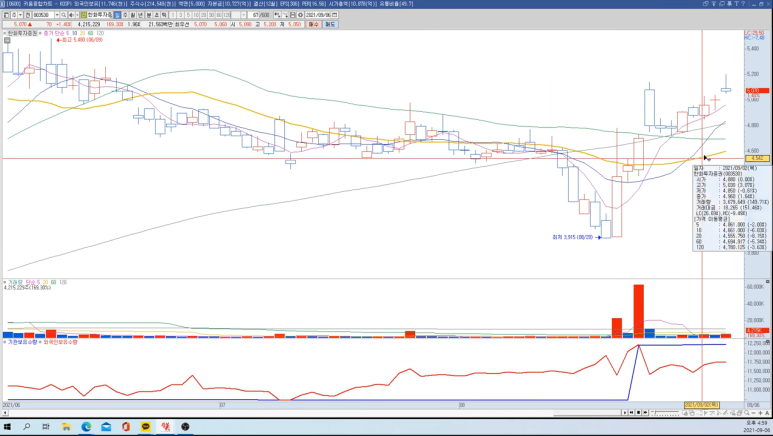Click the 기관보유수량 legend label
Image resolution: width=773 pixels, height=436 pixels.
point(22,342)
